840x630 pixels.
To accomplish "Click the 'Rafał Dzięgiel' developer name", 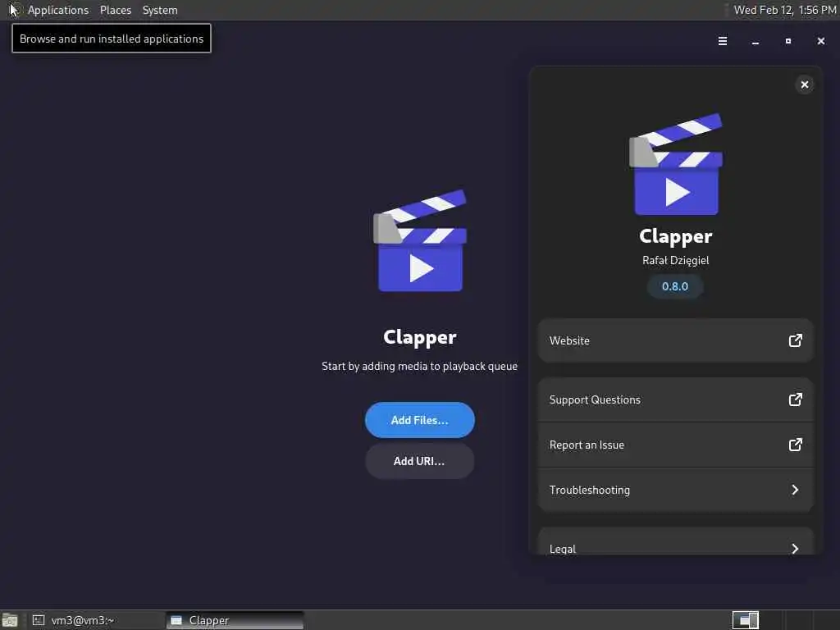I will point(675,260).
